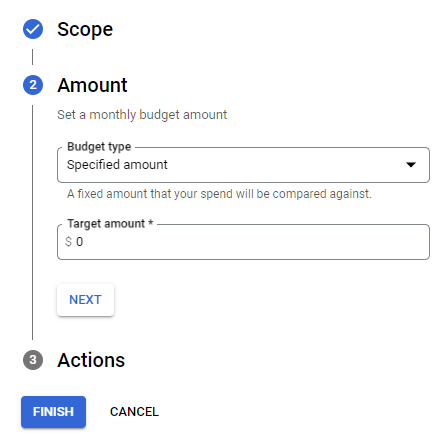The image size is (448, 443).
Task: Click the stepper line between Amount and Actions
Action: (32, 222)
